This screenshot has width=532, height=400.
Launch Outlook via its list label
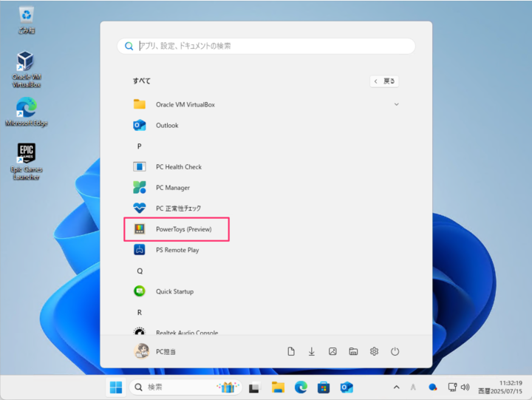coord(167,125)
